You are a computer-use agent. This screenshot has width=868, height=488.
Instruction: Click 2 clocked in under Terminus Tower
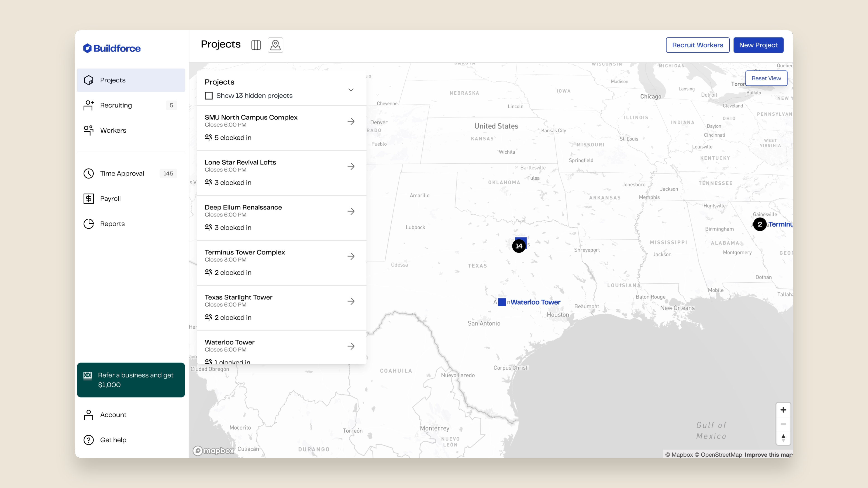click(x=233, y=272)
